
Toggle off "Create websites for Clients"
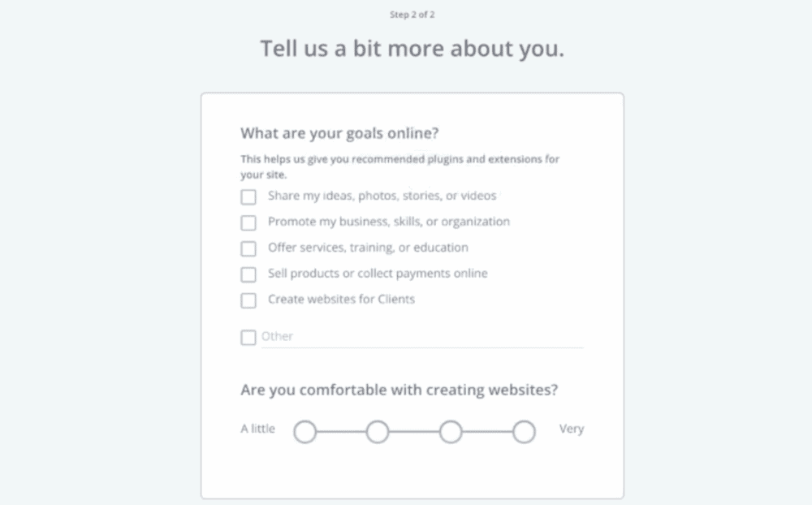point(248,300)
